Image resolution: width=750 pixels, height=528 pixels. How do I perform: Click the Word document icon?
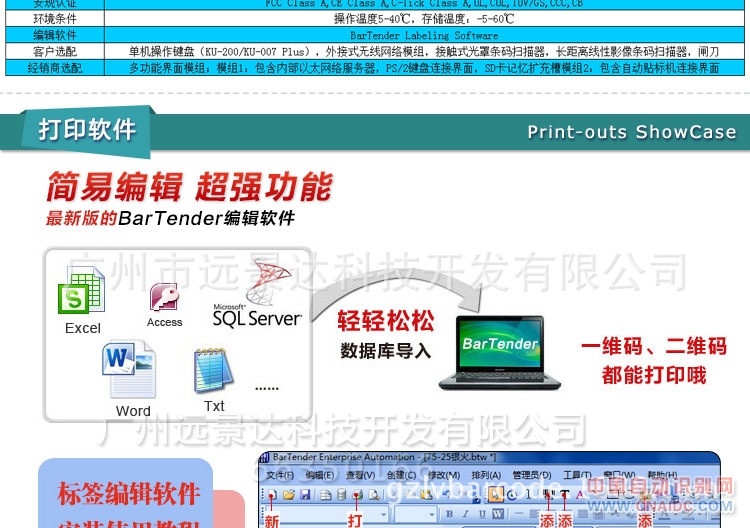[x=129, y=369]
